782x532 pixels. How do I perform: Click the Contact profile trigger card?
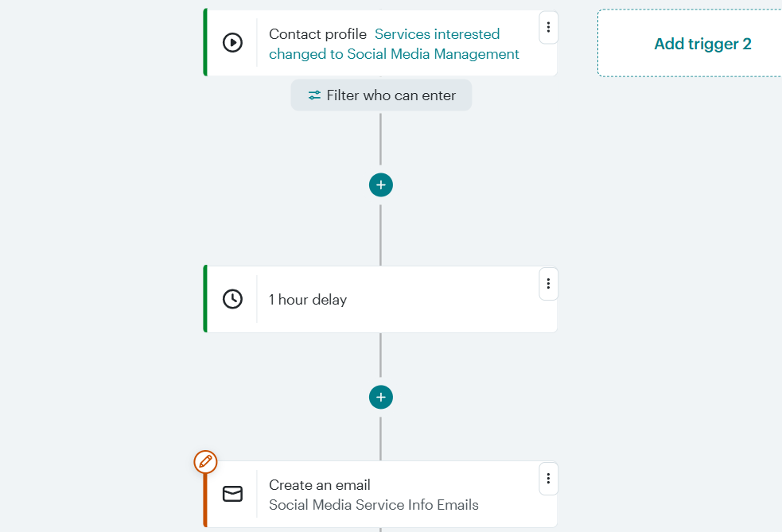381,43
